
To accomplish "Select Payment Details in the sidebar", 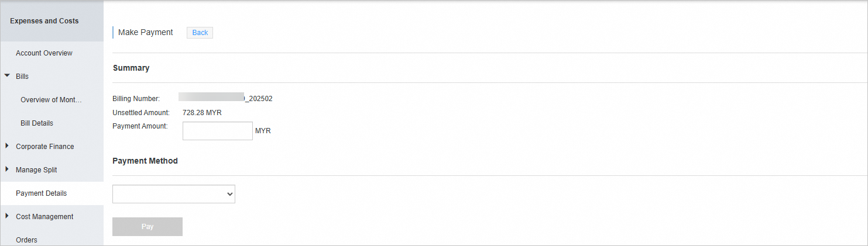I will pyautogui.click(x=42, y=193).
